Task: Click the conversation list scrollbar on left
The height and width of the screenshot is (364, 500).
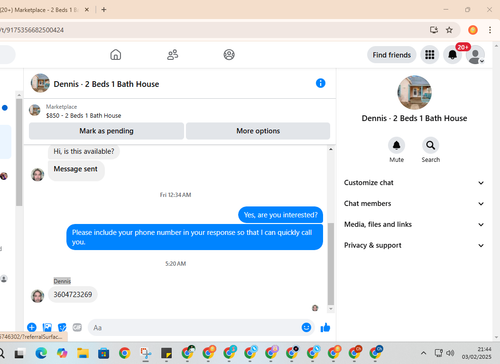Action: (x=19, y=152)
